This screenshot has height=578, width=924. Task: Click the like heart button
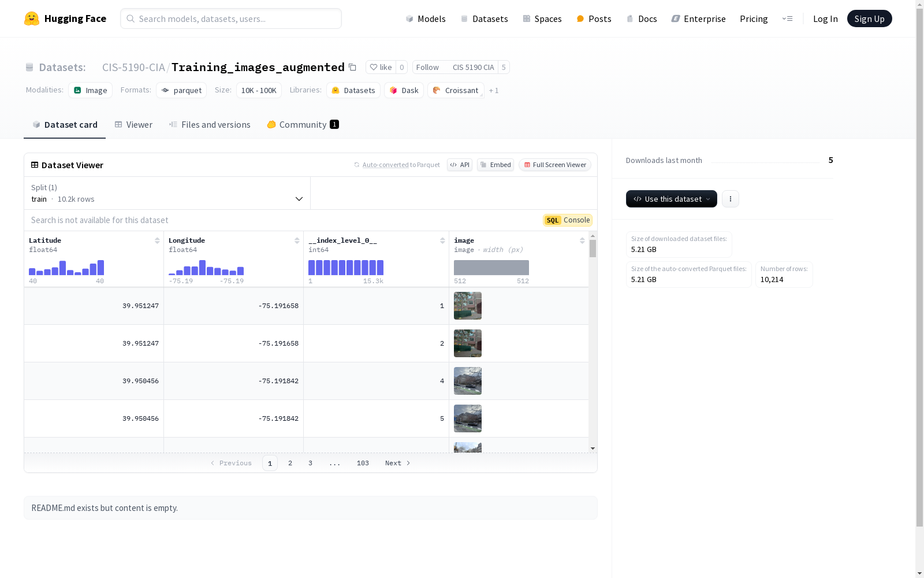[381, 67]
